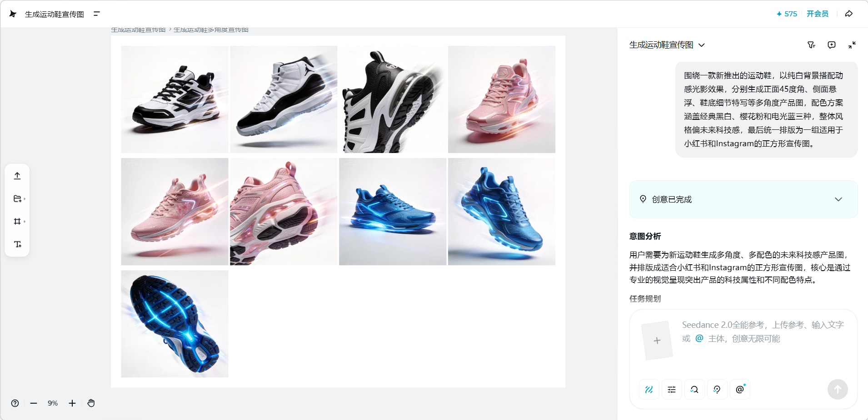Select the crop frame tool
Screen dimensions: 868x420
17,222
